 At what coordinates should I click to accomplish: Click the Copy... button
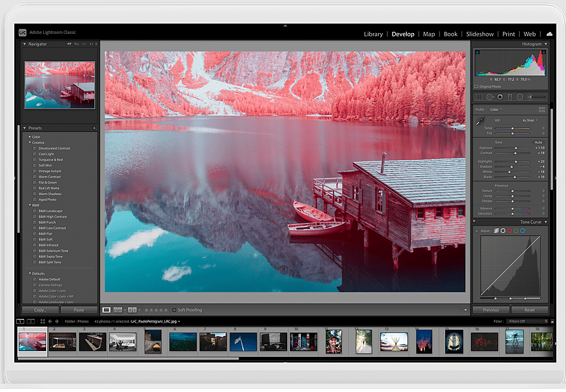pos(40,310)
